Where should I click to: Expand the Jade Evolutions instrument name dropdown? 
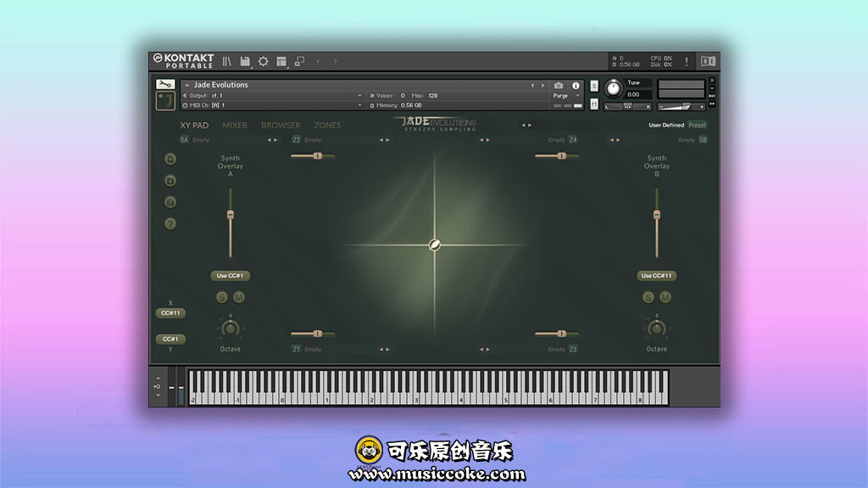click(187, 86)
